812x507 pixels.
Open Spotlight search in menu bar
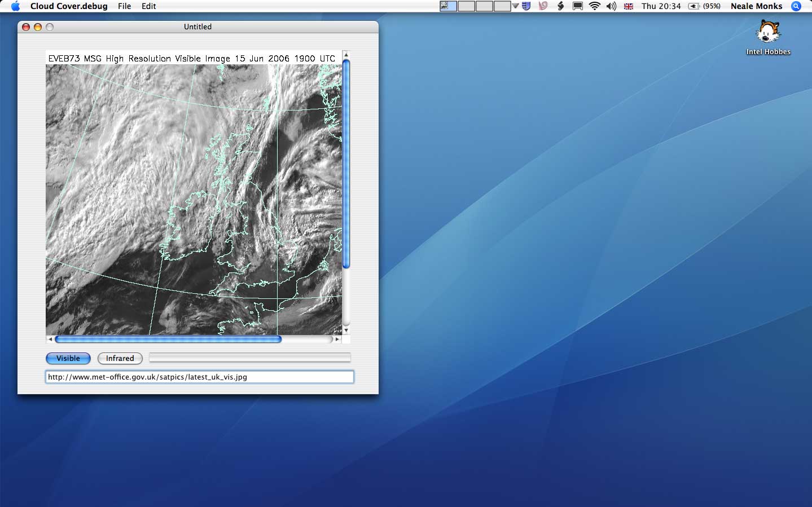pos(796,6)
